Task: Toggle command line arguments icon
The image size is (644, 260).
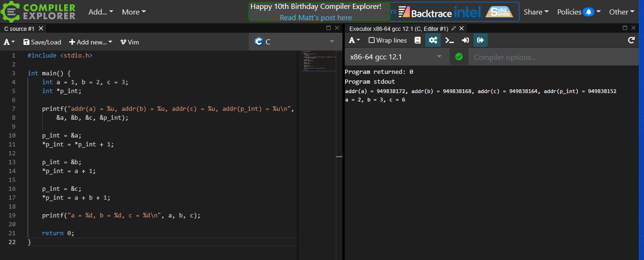Action: pos(450,40)
